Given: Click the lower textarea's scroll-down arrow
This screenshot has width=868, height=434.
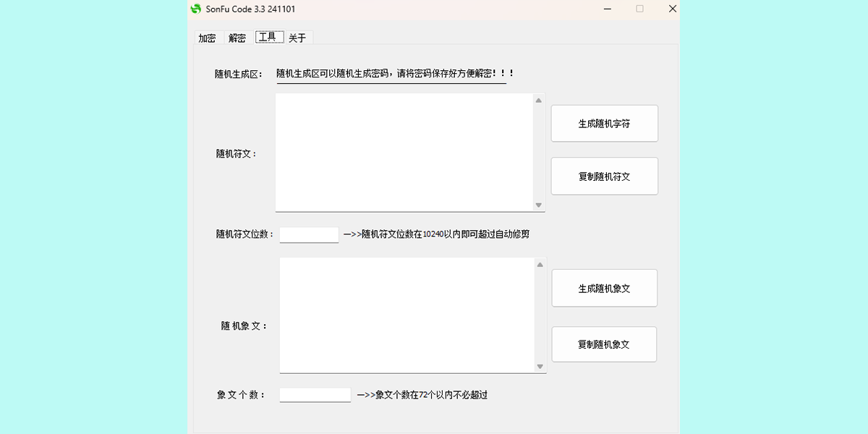Looking at the screenshot, I should [538, 367].
